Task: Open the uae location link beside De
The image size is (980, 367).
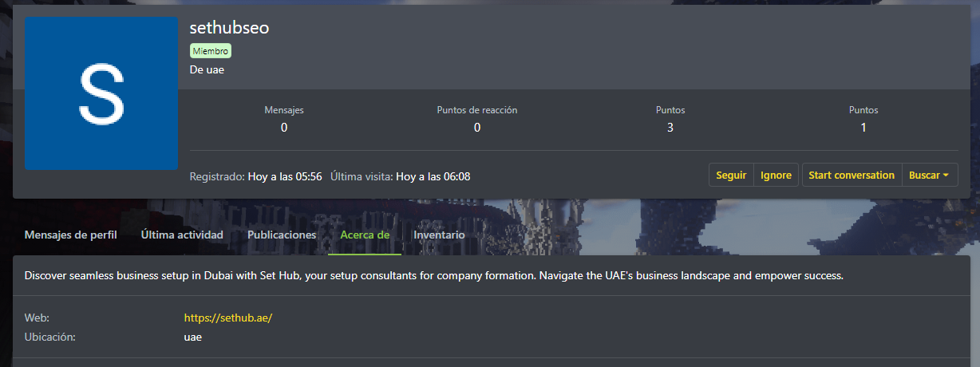Action: 215,69
